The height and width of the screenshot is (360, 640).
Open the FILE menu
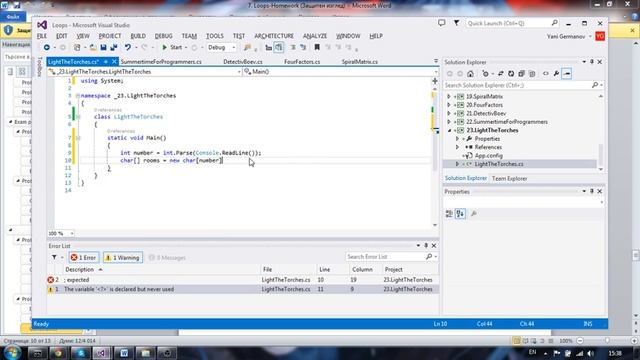click(42, 36)
